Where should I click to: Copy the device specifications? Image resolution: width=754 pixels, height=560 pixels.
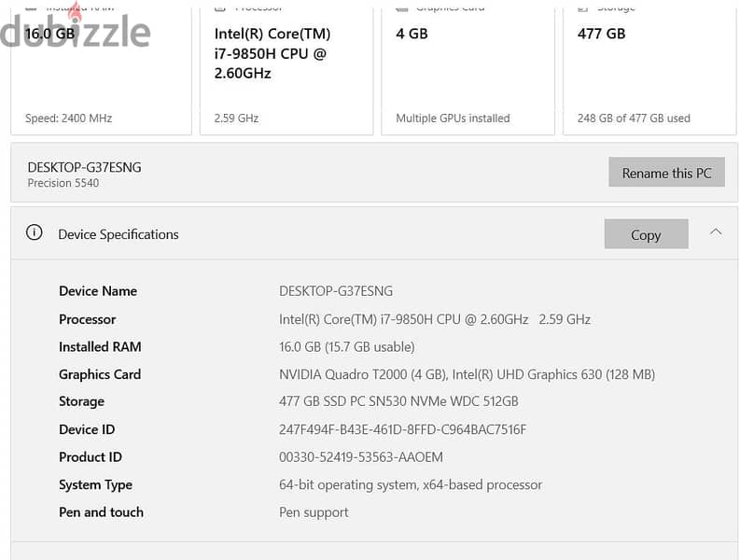click(646, 234)
